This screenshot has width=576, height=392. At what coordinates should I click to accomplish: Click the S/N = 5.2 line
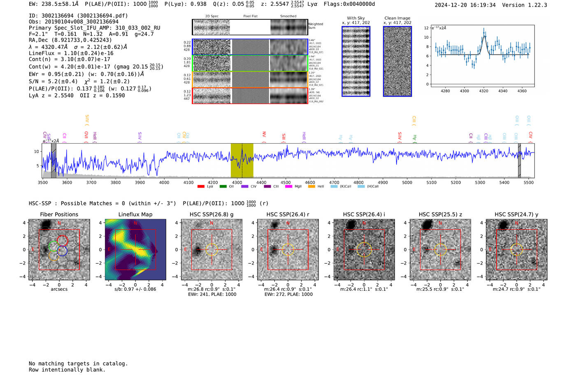tap(53, 81)
